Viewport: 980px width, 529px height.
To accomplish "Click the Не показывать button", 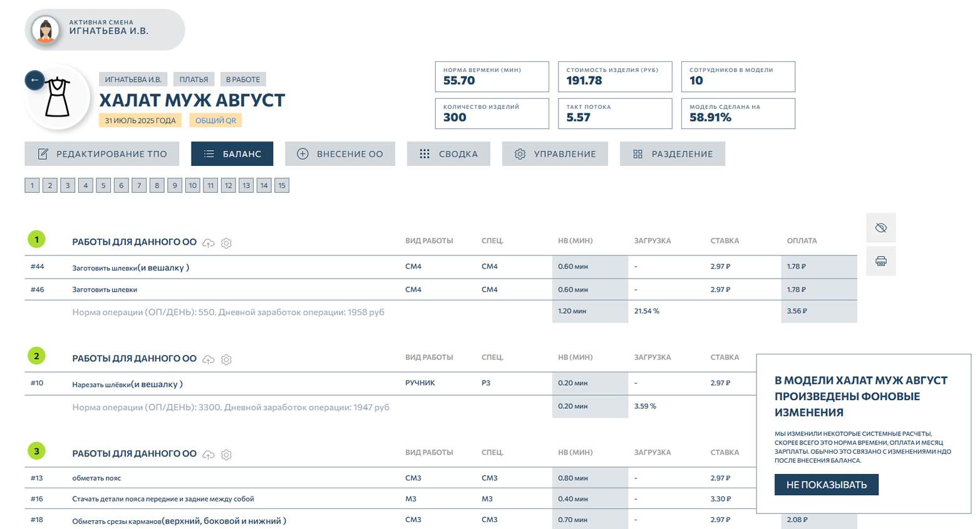I will (827, 485).
